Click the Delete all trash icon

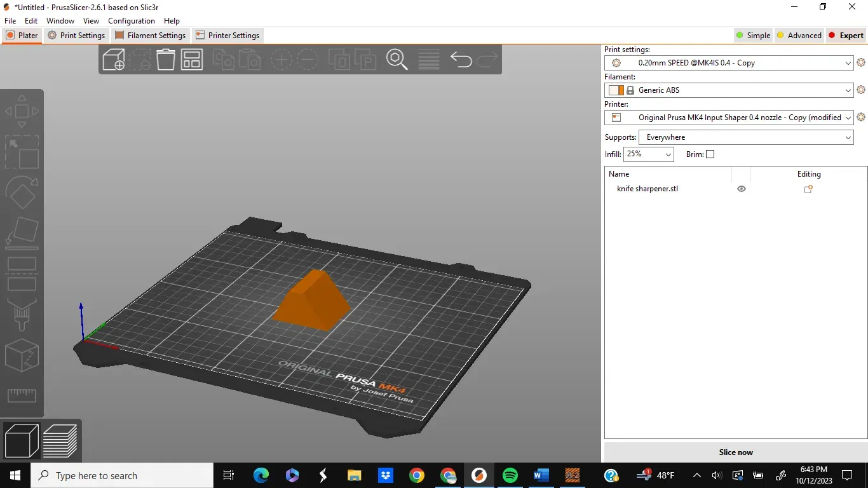click(166, 60)
